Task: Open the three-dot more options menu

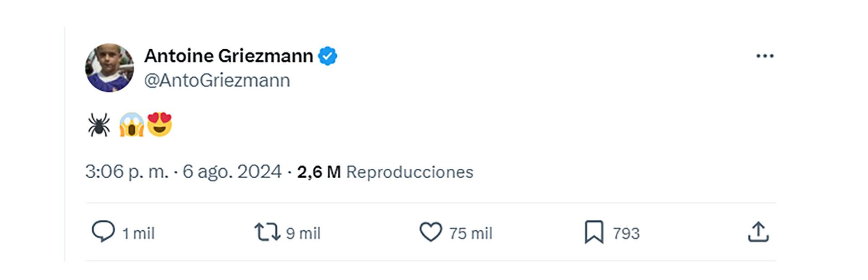Action: (x=765, y=56)
